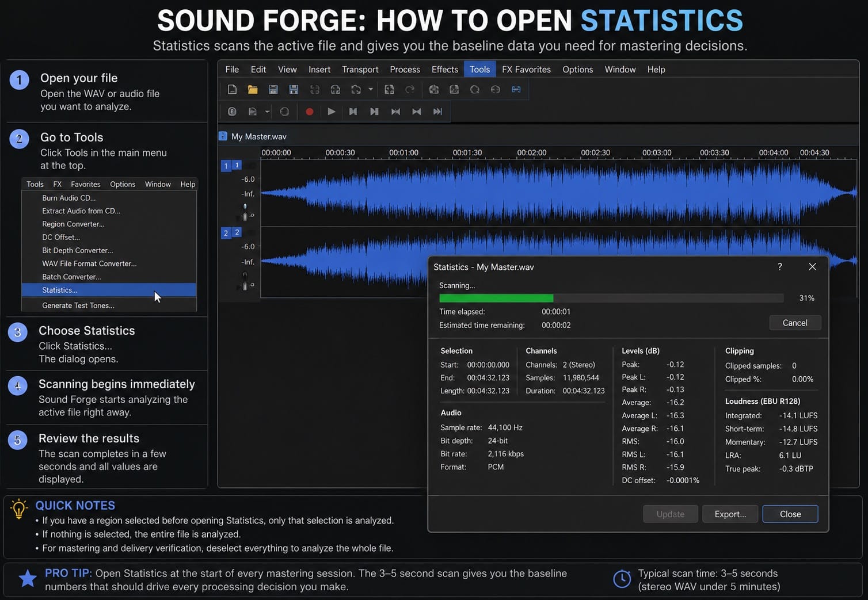Open dropdown arrow in the transport toolbar row
This screenshot has height=600, width=868.
tap(267, 112)
